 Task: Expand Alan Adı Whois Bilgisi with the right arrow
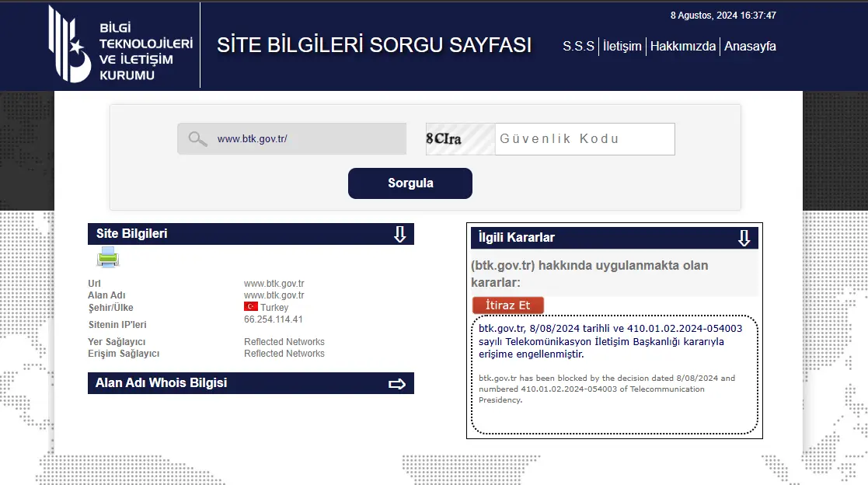pos(397,384)
